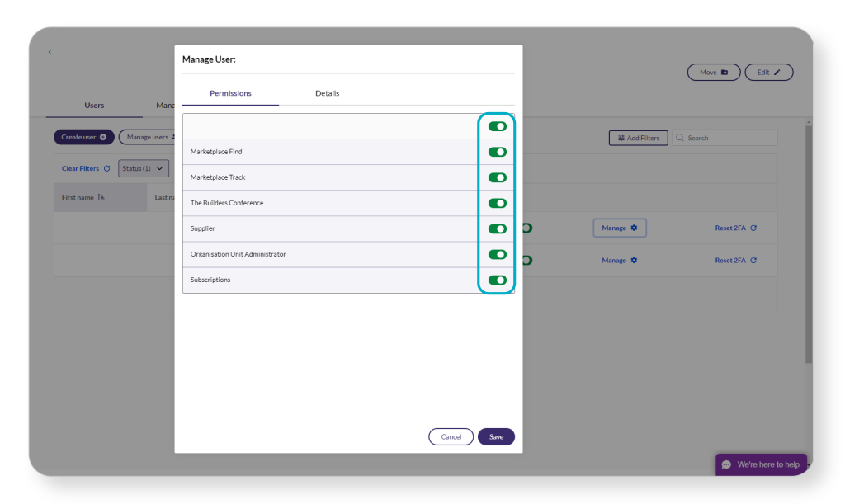Open the Status (1) filter dropdown
Viewport: 845px width, 504px height.
(144, 168)
